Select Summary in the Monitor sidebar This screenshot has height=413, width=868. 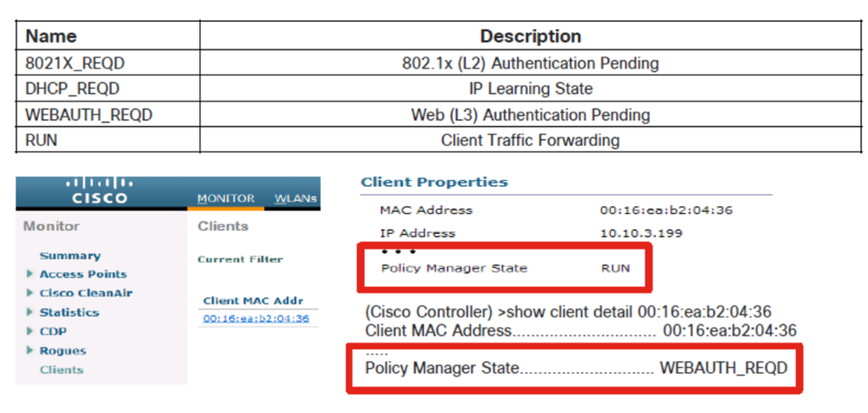tap(70, 256)
